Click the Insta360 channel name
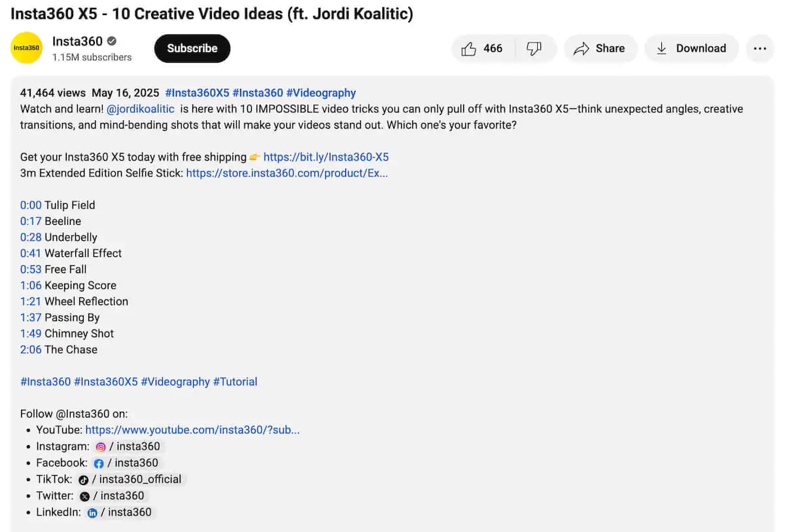 point(77,41)
